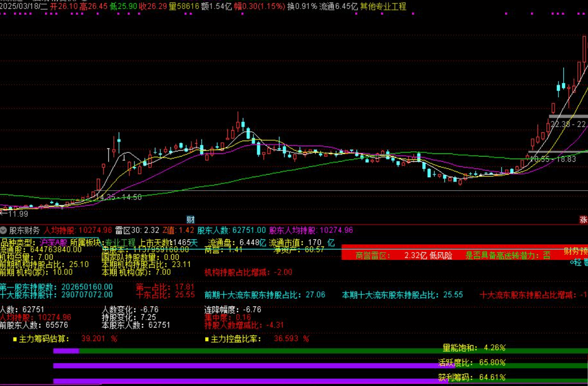Click the gray level bar above 18.55 - 18.83
The image size is (588, 386).
(x=558, y=152)
